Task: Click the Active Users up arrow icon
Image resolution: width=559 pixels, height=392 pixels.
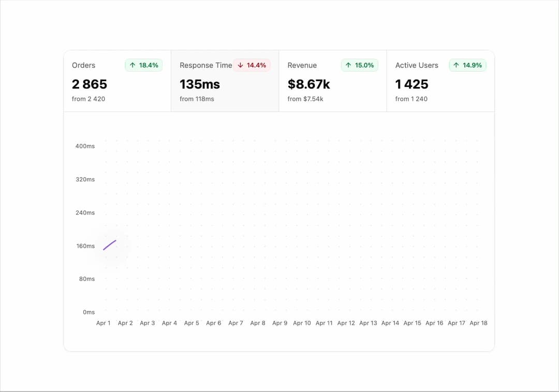Action: [x=456, y=65]
